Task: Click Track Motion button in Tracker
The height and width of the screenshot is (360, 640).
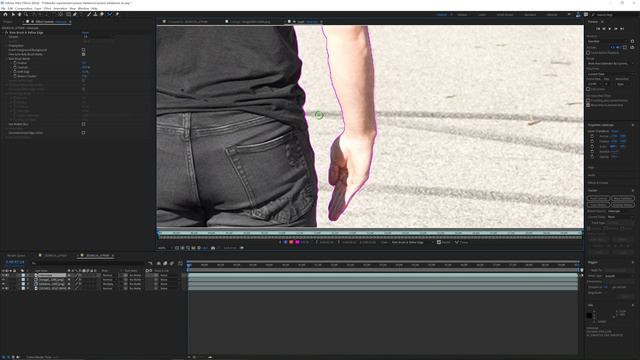Action: click(x=598, y=204)
